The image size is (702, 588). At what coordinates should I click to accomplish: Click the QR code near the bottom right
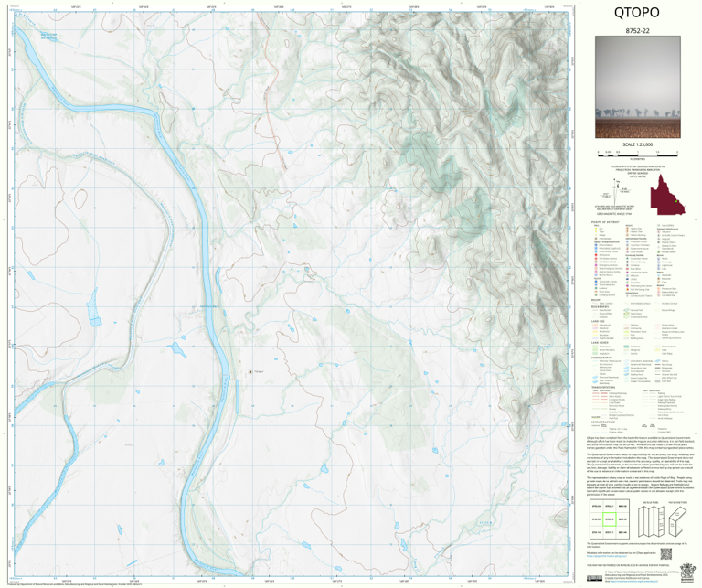[666, 554]
